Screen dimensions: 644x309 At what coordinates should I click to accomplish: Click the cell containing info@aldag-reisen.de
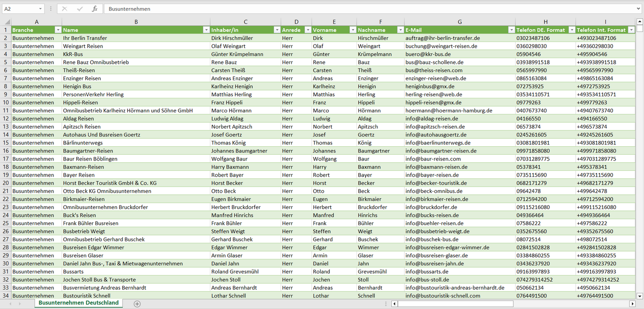tap(431, 119)
